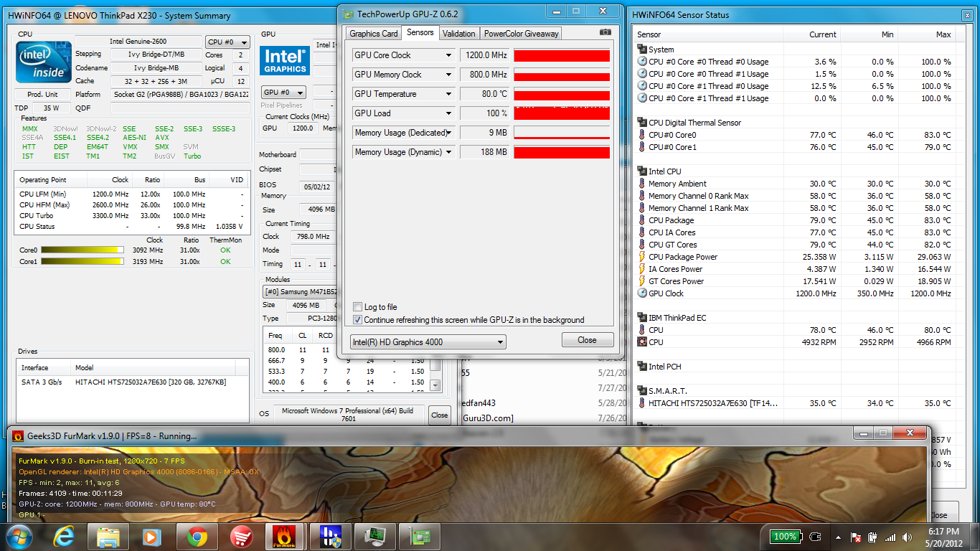This screenshot has width=980, height=551.
Task: Click the Intel inside logo in System Summary
Action: tap(42, 63)
